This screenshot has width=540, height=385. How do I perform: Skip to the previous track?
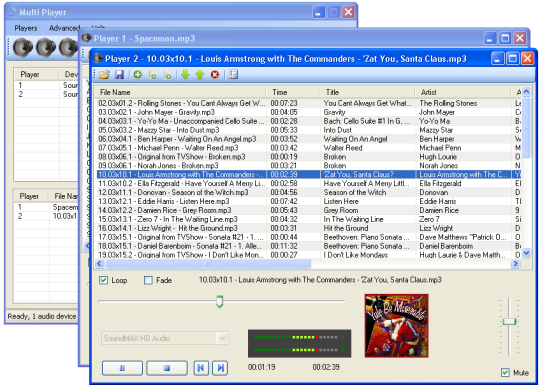click(201, 368)
